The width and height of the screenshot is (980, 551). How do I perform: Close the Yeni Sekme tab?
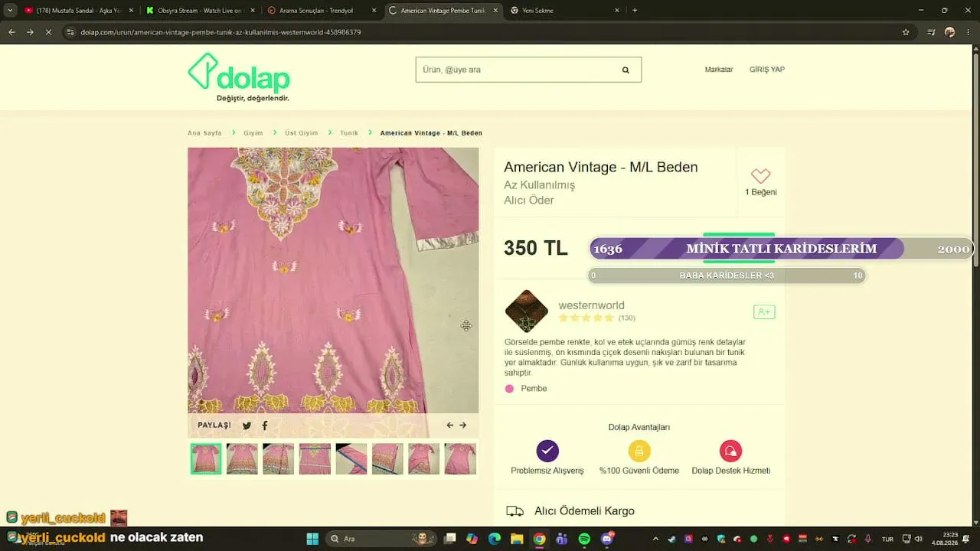[x=616, y=11]
